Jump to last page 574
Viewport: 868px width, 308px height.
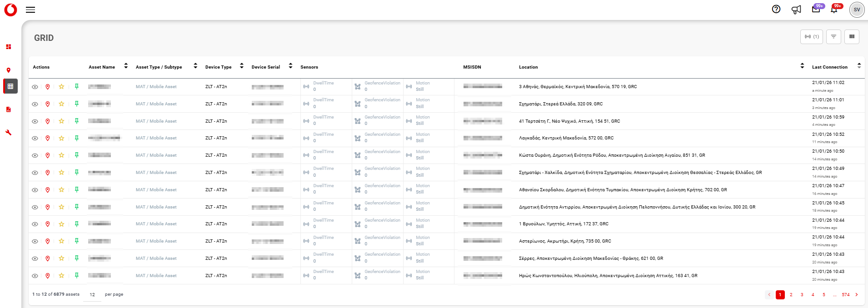point(845,295)
